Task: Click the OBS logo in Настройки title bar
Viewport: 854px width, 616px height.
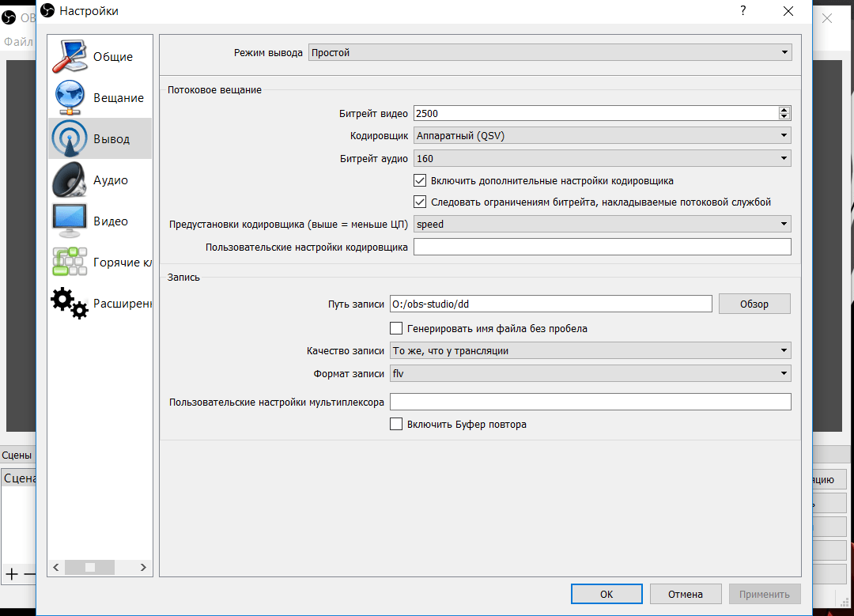Action: (48, 10)
